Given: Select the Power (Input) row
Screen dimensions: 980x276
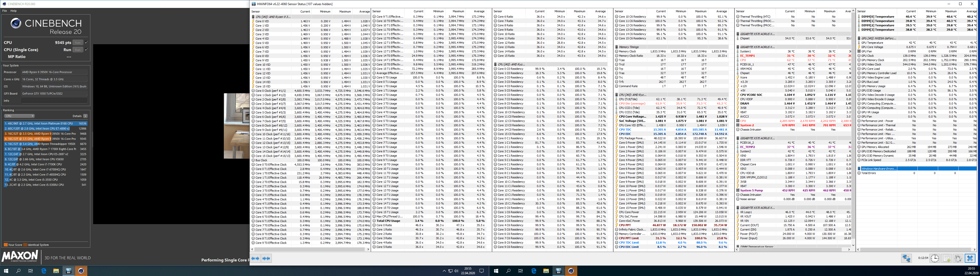Looking at the screenshot, I should click(793, 238).
